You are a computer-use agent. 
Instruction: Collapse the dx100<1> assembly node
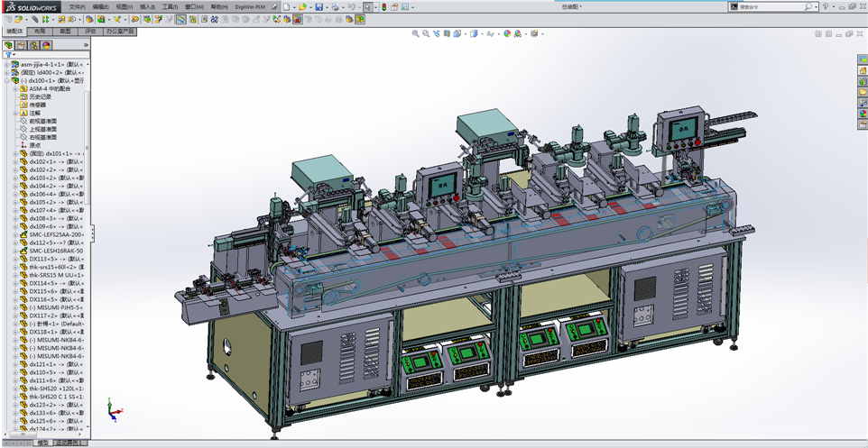(x=6, y=81)
